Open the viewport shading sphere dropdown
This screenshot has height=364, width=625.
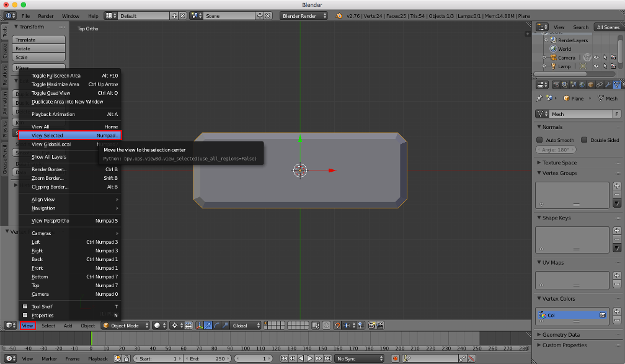tap(160, 326)
